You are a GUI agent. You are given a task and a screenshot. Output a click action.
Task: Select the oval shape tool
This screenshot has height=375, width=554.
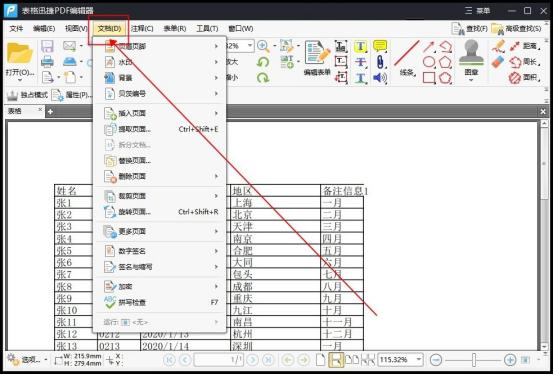(429, 62)
